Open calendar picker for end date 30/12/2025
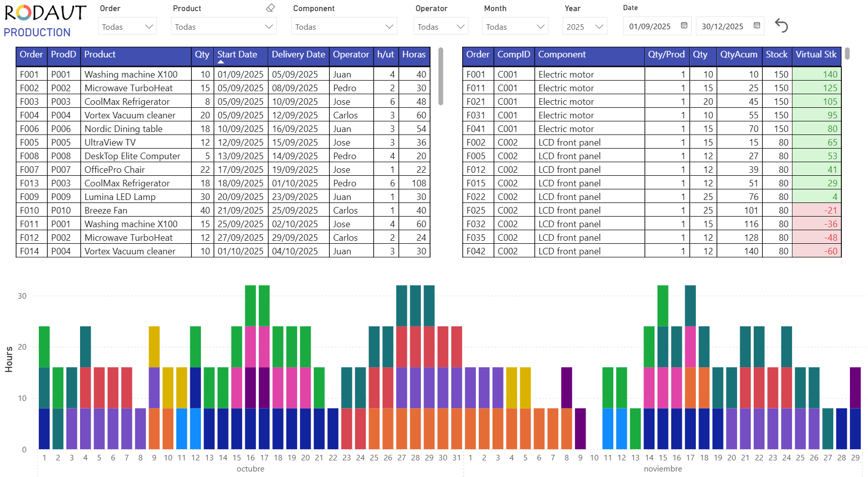This screenshot has height=477, width=868. 756,26
